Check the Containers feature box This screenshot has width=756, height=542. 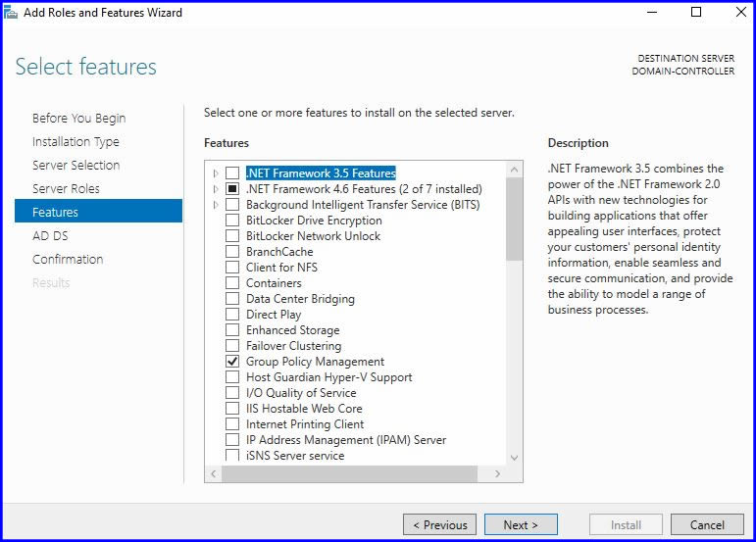232,283
